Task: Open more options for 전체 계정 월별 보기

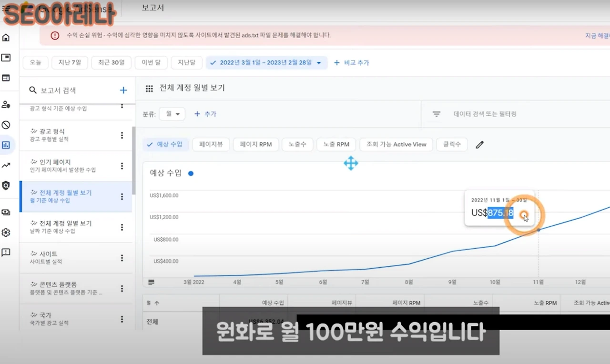Action: 122,196
